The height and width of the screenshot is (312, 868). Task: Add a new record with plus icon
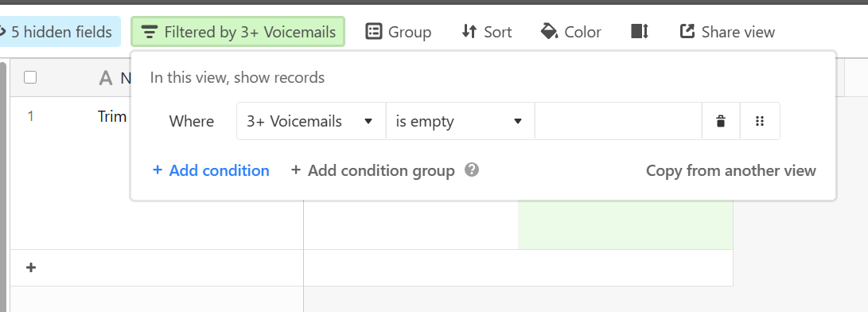(31, 267)
